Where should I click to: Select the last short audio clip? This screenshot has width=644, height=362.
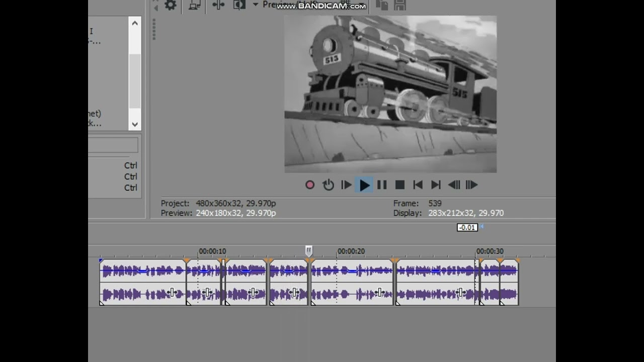pos(509,282)
